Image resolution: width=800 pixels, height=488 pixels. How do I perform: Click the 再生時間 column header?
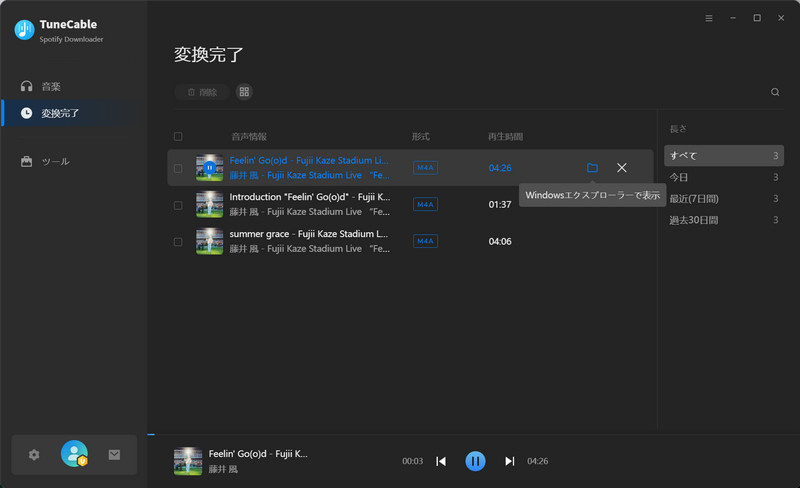tap(505, 136)
